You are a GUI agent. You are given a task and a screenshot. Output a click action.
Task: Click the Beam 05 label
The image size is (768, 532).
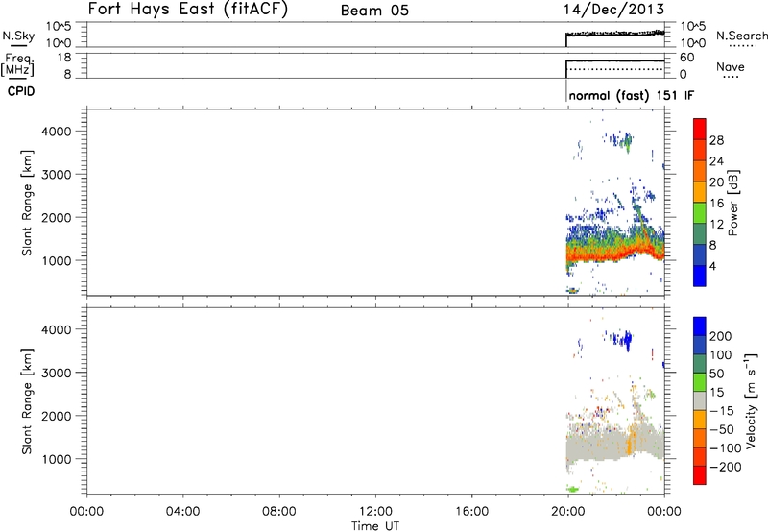(x=374, y=11)
